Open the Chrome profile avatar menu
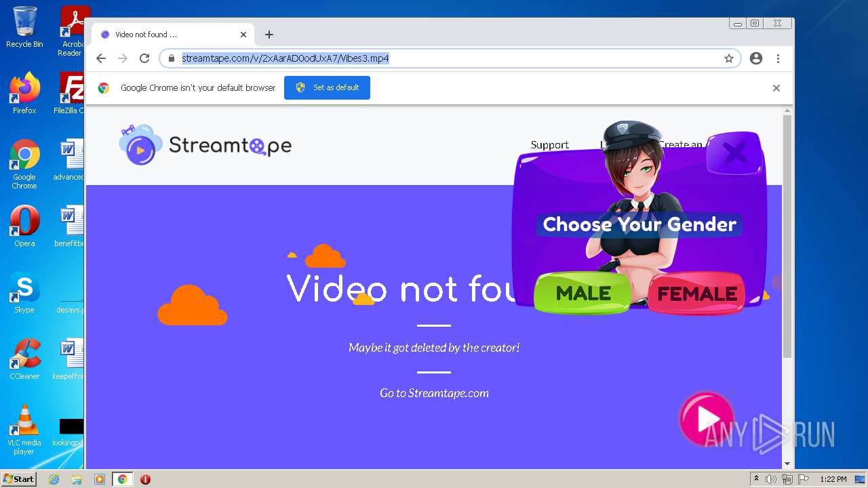Screen dimensions: 868x488 click(x=756, y=58)
